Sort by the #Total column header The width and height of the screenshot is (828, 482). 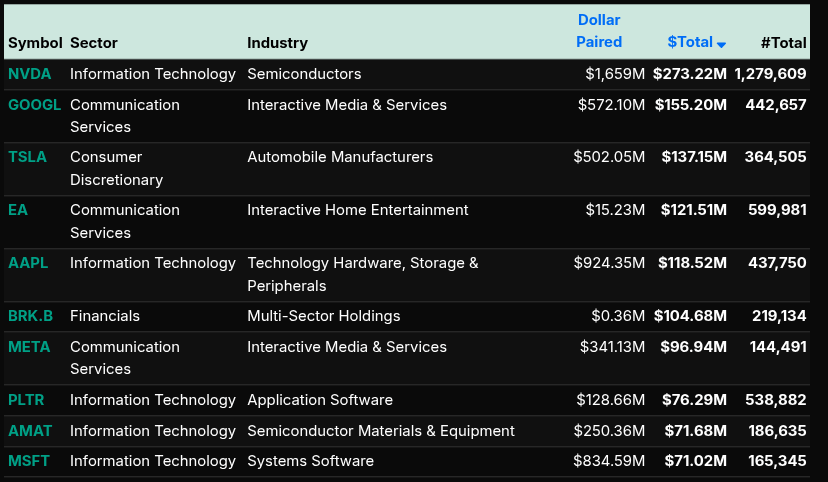pos(783,43)
